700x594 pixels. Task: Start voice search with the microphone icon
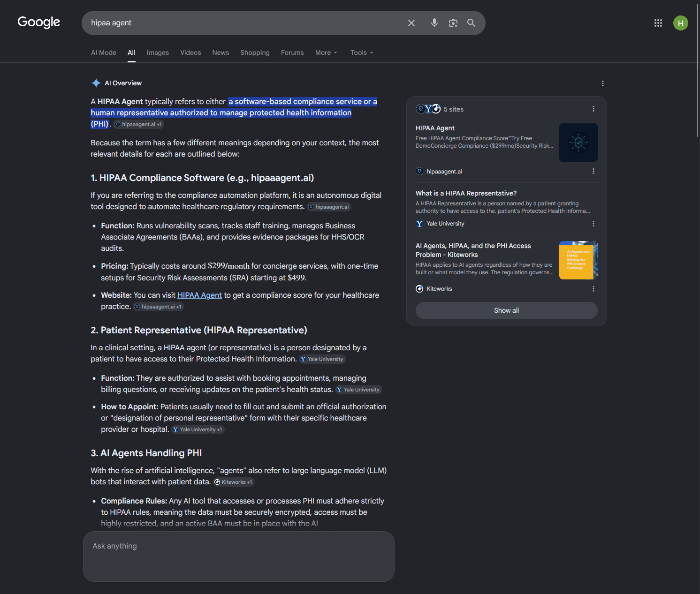pos(434,23)
